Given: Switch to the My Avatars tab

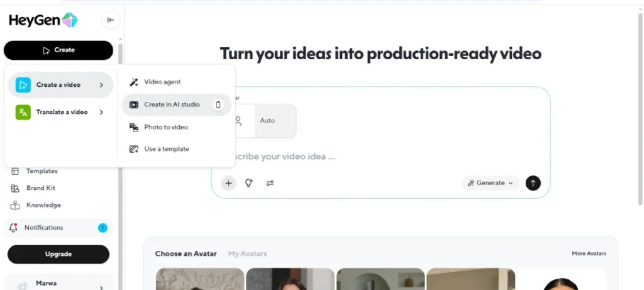Looking at the screenshot, I should tap(247, 254).
